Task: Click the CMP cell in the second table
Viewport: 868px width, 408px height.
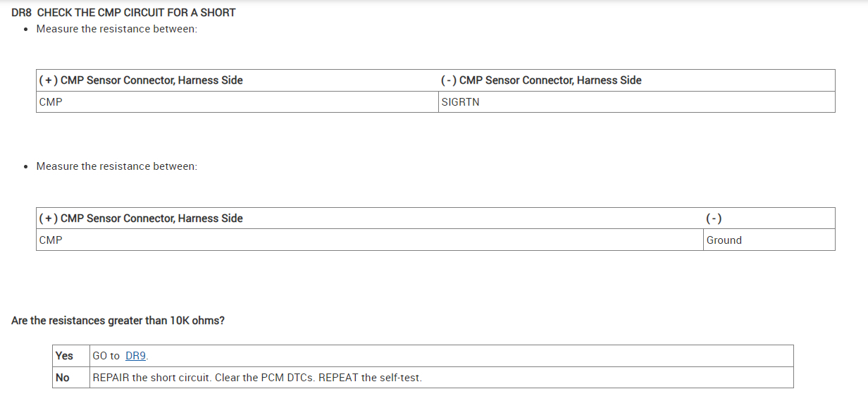Action: 51,240
